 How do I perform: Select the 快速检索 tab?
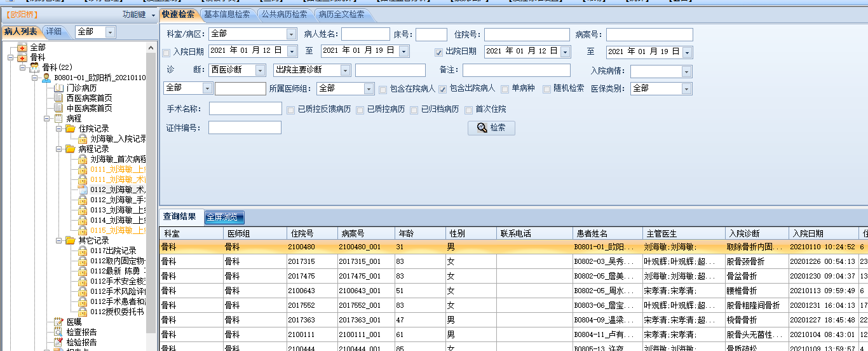pyautogui.click(x=179, y=14)
